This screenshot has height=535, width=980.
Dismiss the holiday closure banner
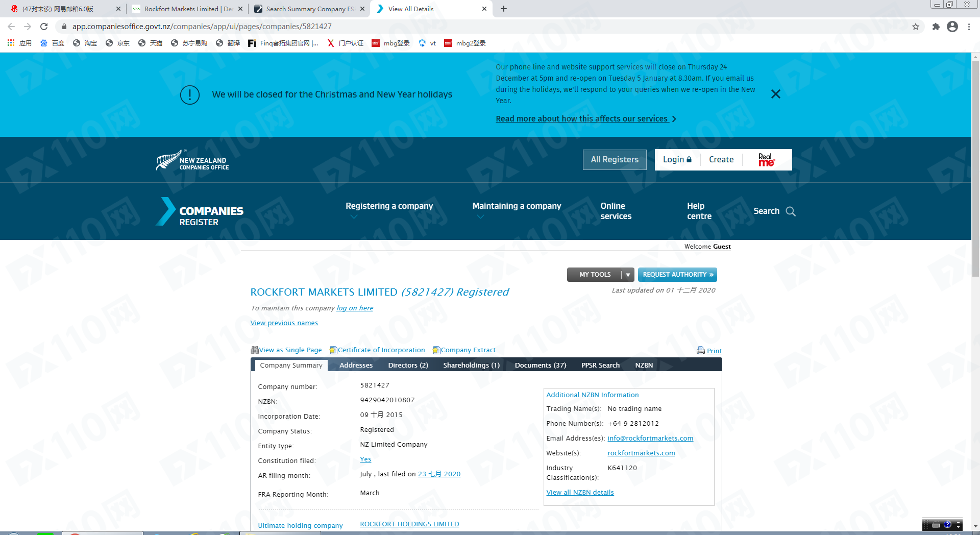click(776, 94)
